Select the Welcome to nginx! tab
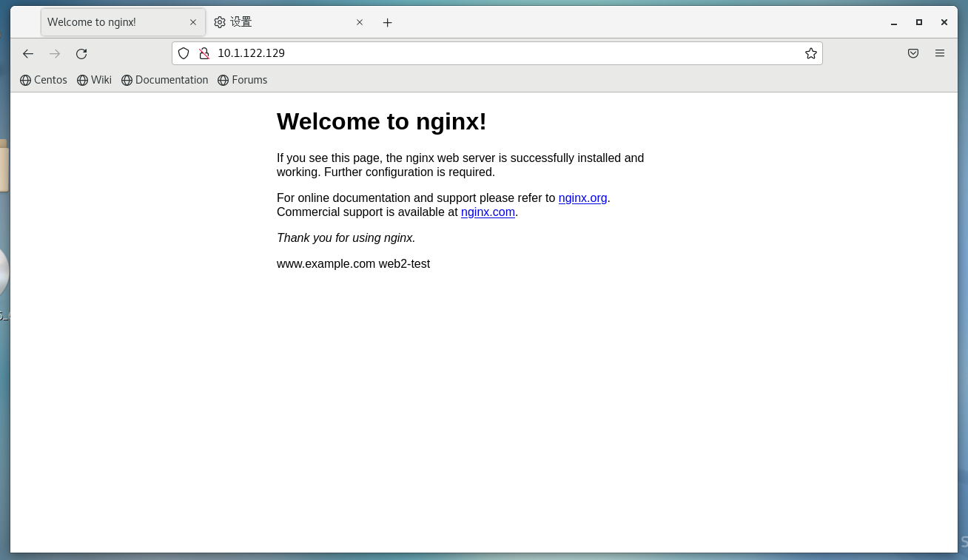The height and width of the screenshot is (560, 968). tap(123, 22)
